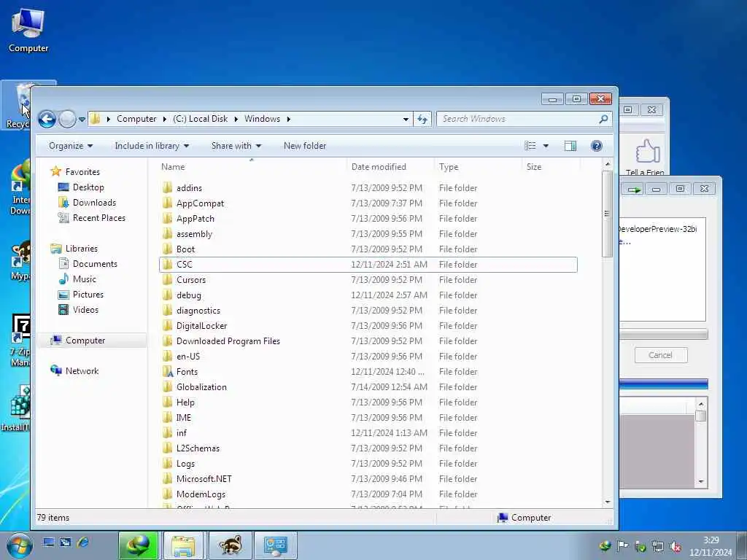Sort by Name column header

173,167
